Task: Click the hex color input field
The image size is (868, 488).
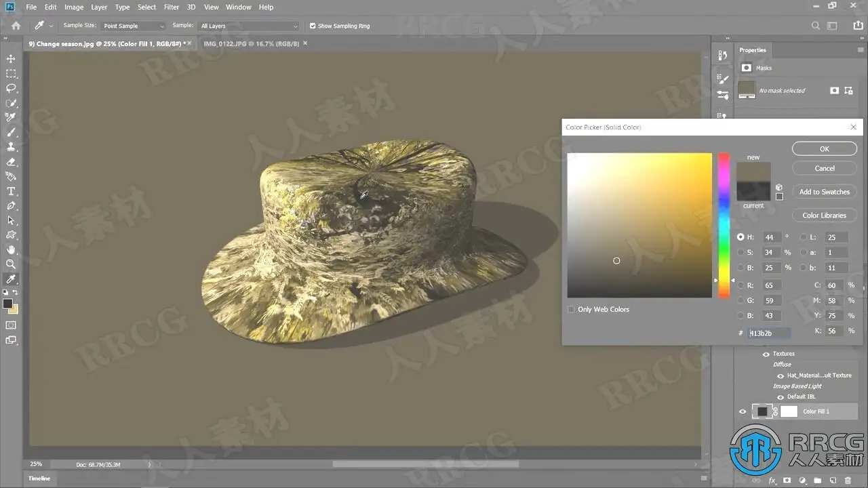Action: click(770, 333)
